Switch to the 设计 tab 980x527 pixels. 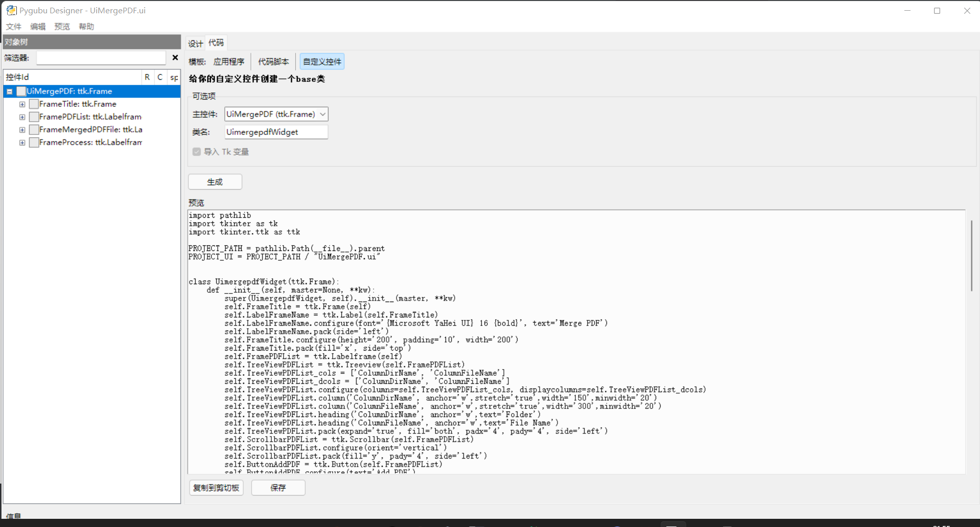click(195, 43)
